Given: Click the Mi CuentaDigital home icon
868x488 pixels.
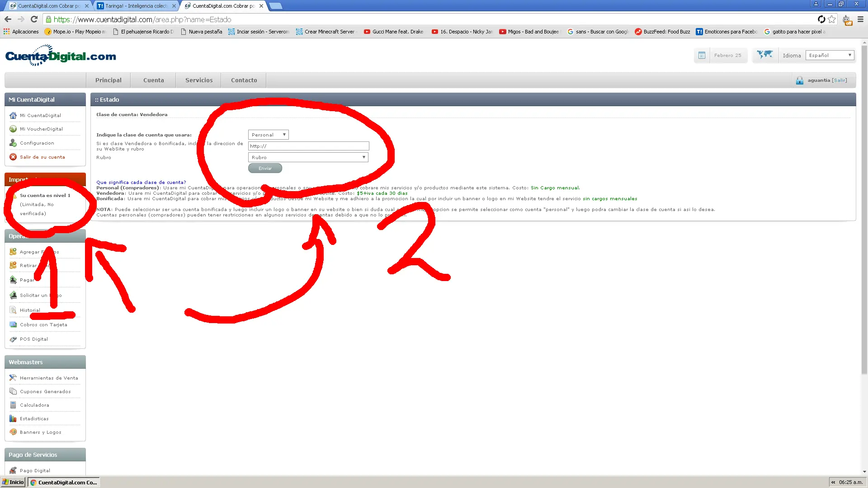Looking at the screenshot, I should 13,115.
